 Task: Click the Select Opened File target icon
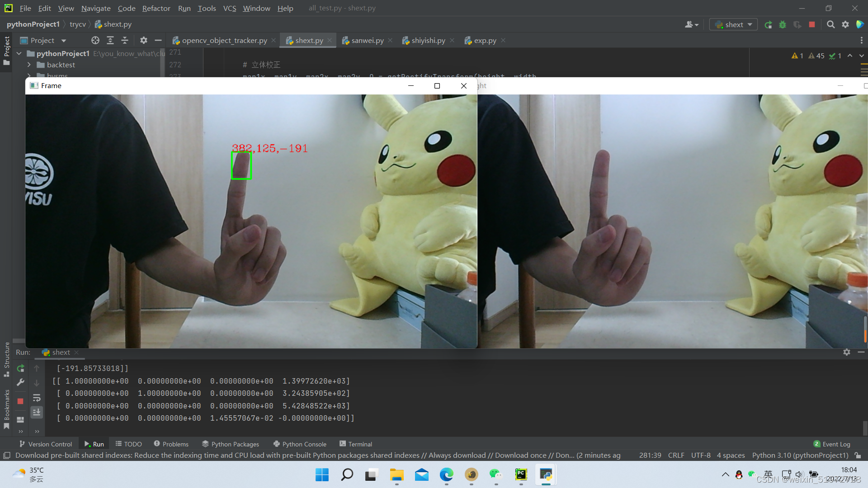pos(95,40)
